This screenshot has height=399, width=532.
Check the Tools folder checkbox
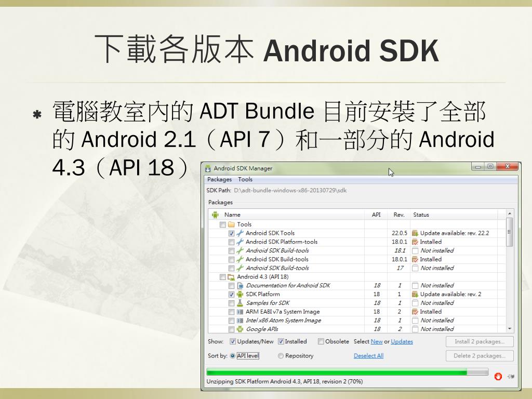point(222,224)
